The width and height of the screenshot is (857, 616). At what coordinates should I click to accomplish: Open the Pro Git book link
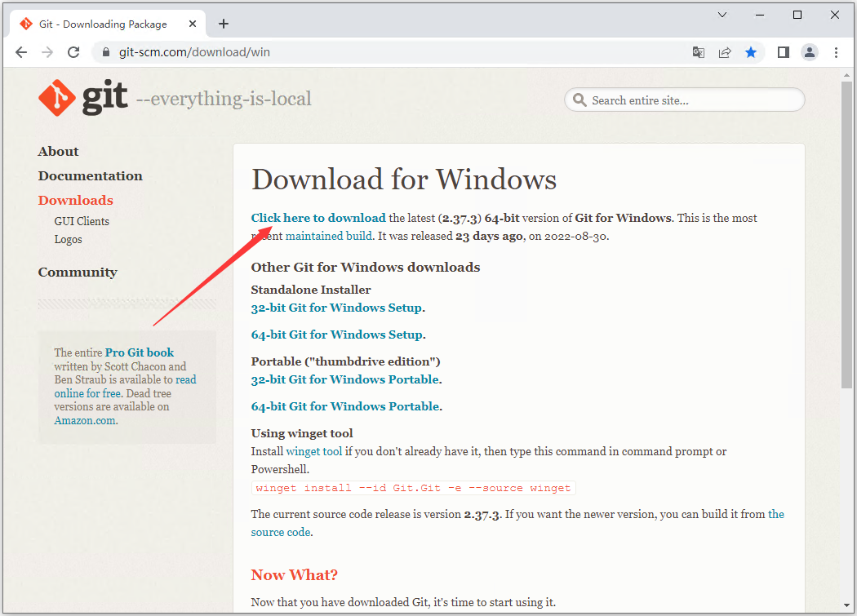[x=140, y=352]
